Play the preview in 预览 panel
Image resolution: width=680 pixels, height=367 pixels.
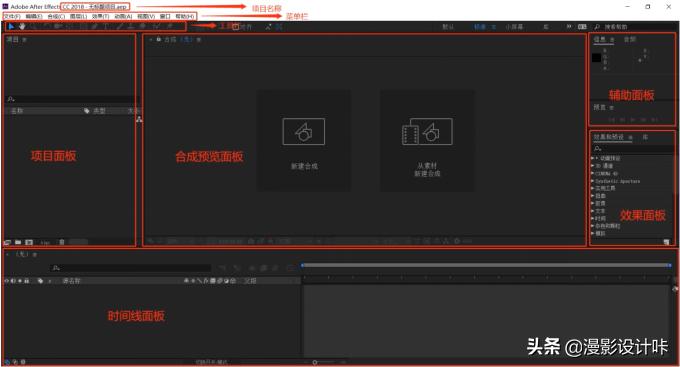point(633,119)
